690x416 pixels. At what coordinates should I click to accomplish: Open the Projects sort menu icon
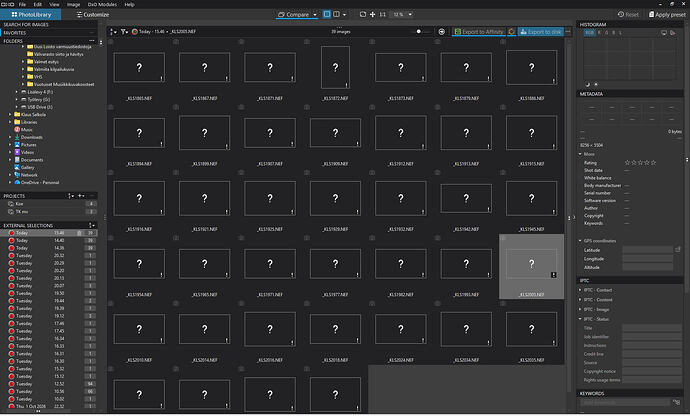tap(71, 195)
